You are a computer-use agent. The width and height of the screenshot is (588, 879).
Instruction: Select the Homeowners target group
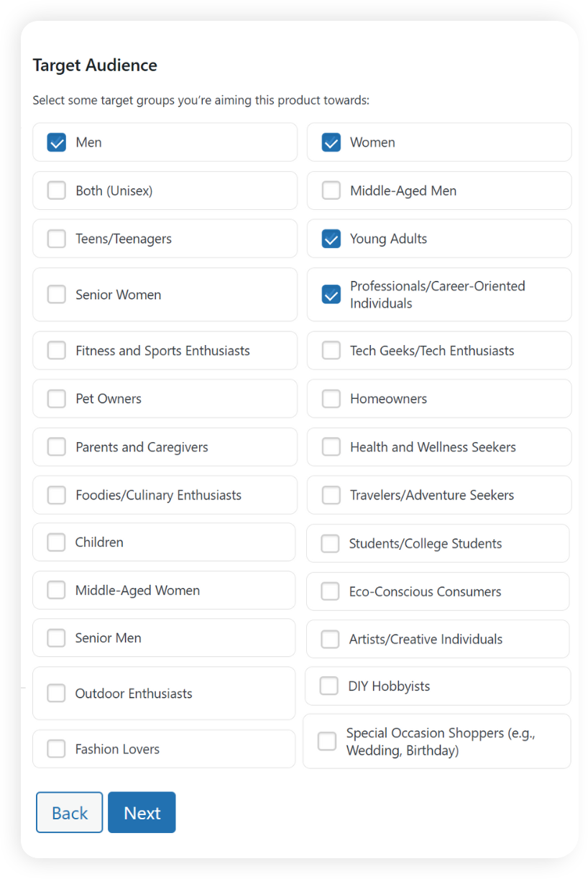[x=331, y=398]
